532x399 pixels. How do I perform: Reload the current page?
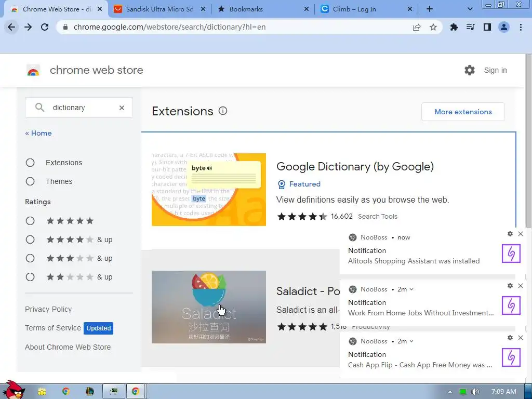pos(45,27)
